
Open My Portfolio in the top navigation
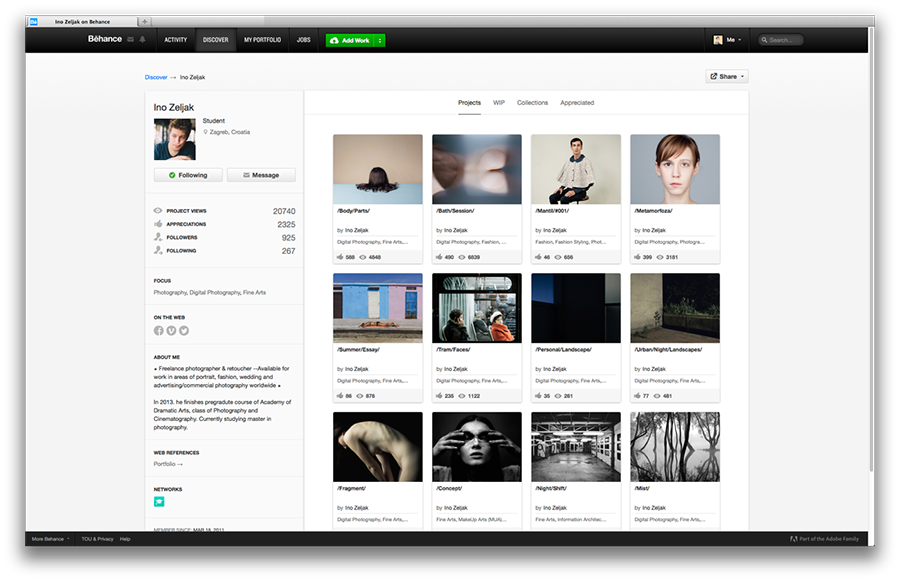point(262,40)
